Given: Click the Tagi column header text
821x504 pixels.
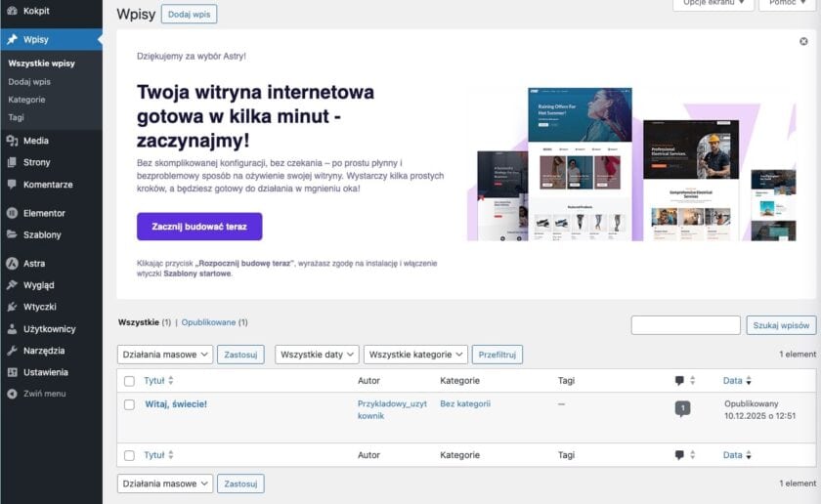Looking at the screenshot, I should tap(566, 381).
